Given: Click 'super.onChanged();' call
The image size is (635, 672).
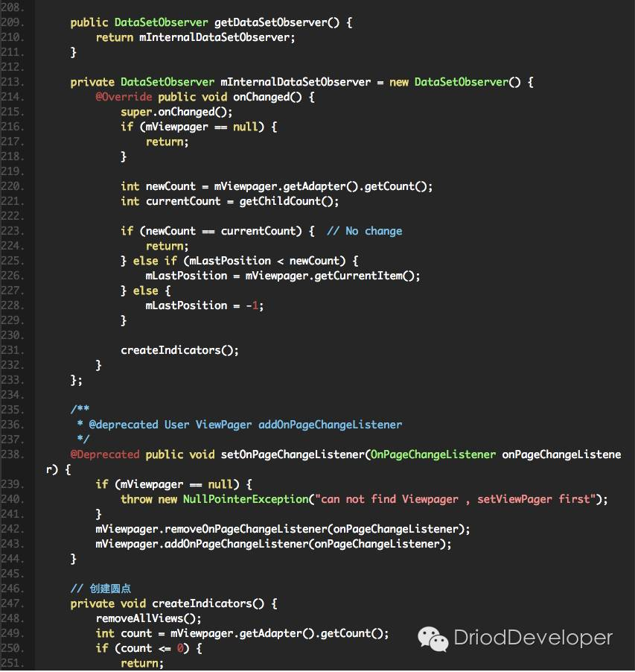Looking at the screenshot, I should [176, 112].
